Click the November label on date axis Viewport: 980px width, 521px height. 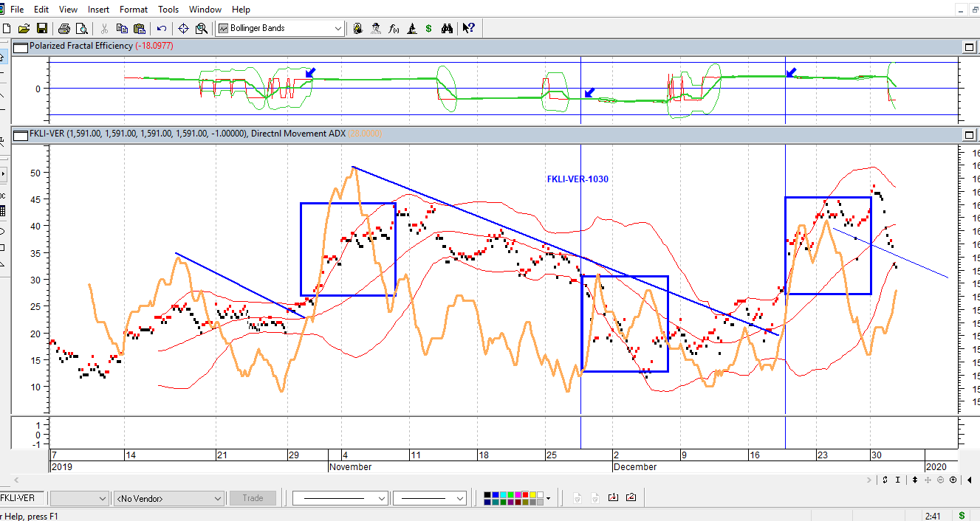[350, 467]
